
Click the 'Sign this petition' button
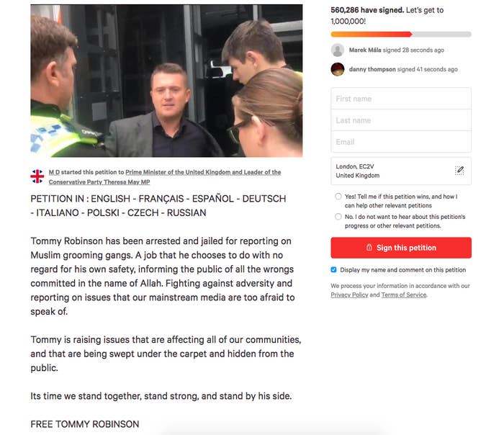(401, 248)
